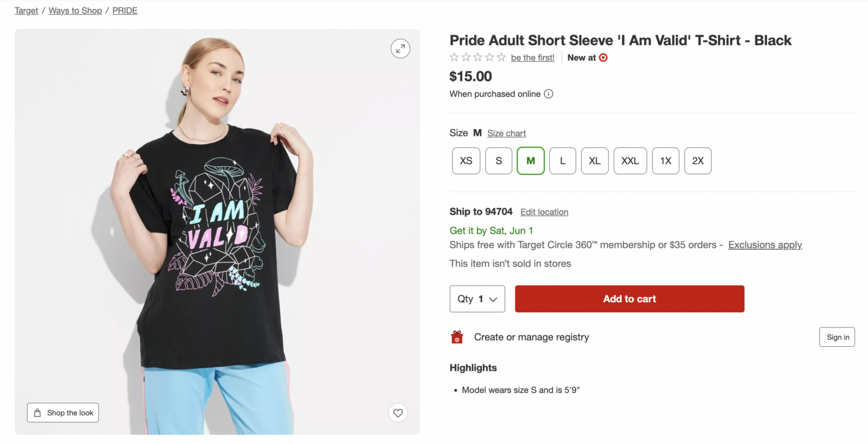
Task: Open the Qty dropdown
Action: pyautogui.click(x=477, y=299)
